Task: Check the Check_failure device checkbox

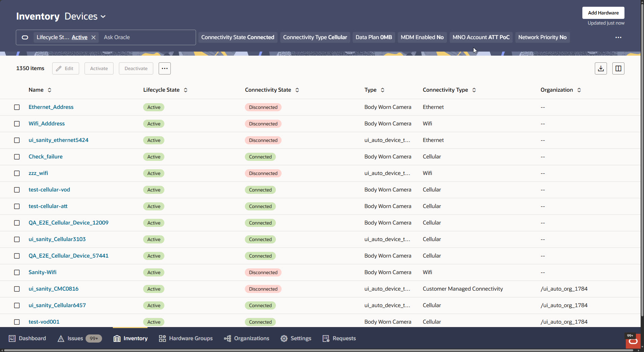Action: point(17,156)
